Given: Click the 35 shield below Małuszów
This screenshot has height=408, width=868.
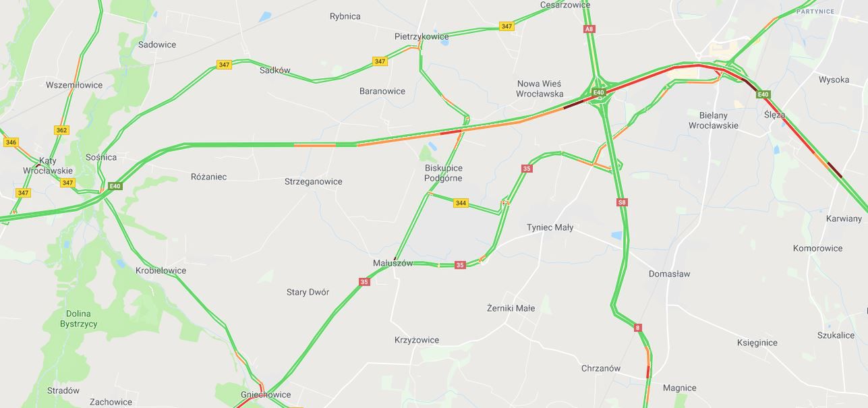Looking at the screenshot, I should coord(364,282).
